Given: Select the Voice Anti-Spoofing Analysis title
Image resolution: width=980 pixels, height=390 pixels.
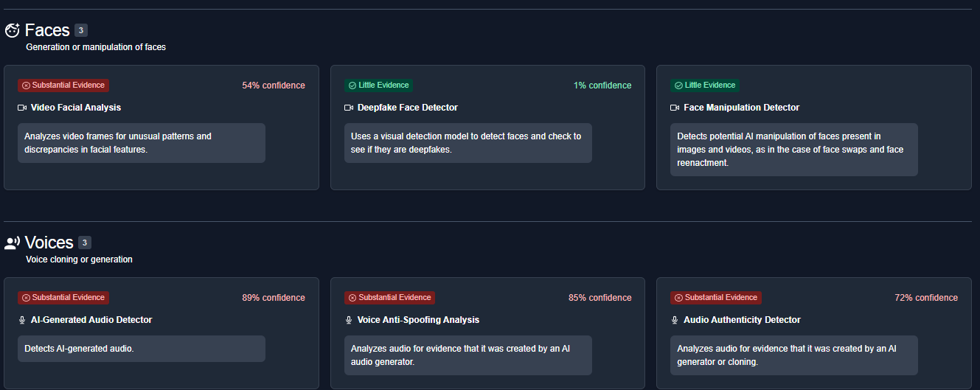Looking at the screenshot, I should [x=419, y=320].
